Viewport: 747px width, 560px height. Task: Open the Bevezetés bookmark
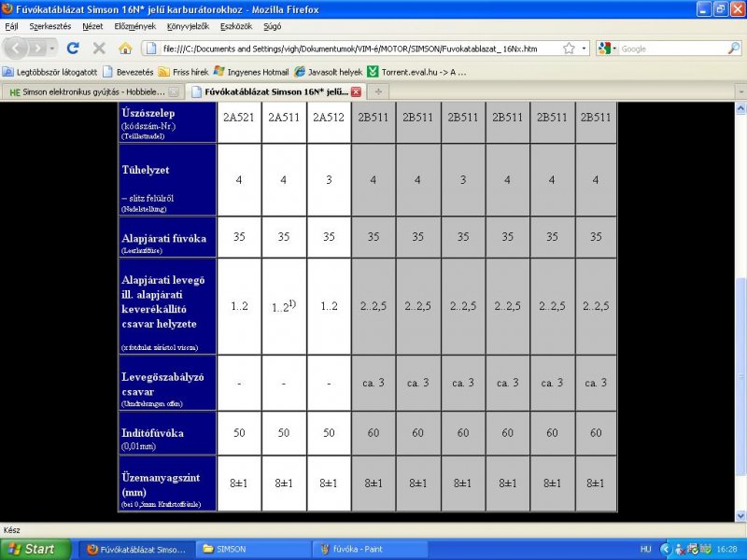pos(129,72)
